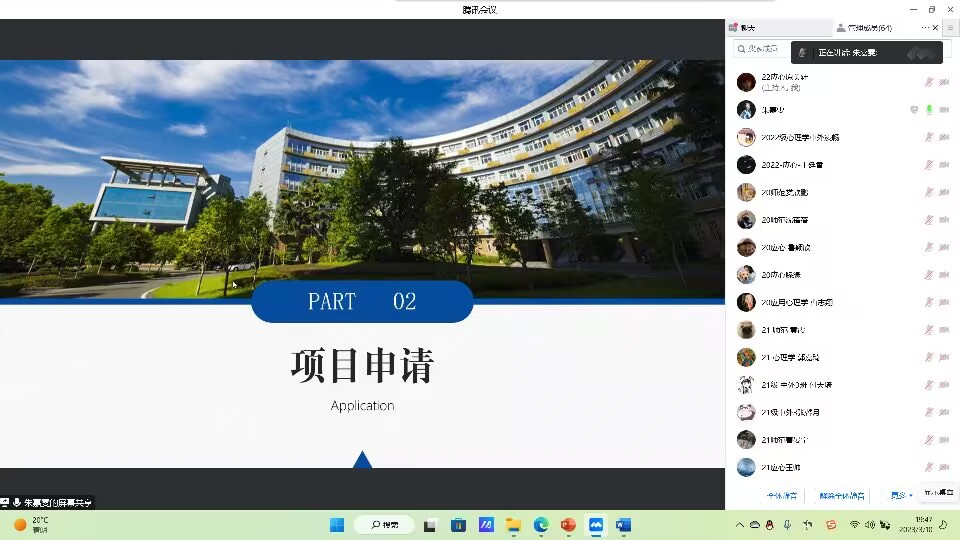The image size is (960, 540).
Task: Toggle the green microphone of the second participant
Action: 928,110
